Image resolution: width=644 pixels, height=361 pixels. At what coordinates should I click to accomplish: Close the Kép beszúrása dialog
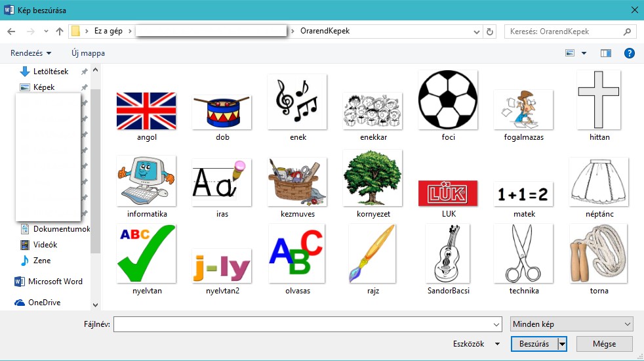point(635,10)
